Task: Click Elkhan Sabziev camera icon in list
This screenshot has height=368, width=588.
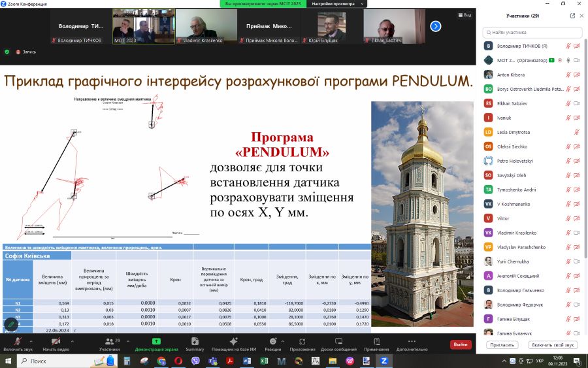Action: (x=577, y=103)
